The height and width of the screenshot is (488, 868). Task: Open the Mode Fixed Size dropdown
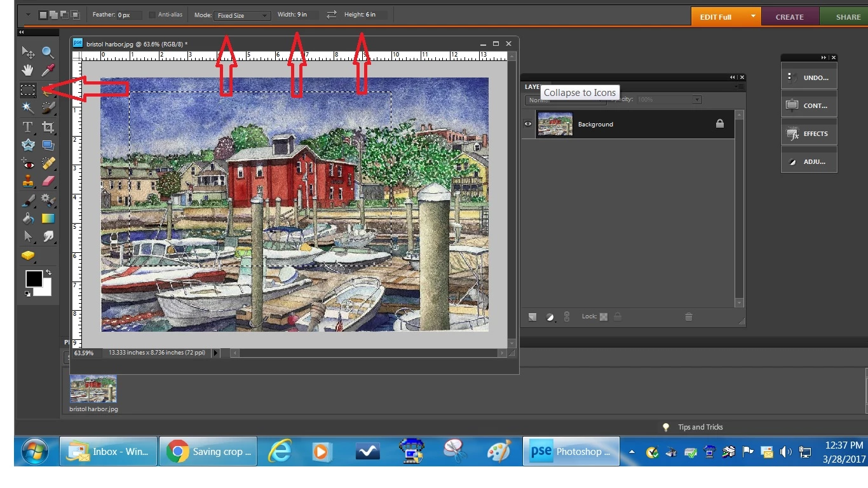tap(243, 15)
